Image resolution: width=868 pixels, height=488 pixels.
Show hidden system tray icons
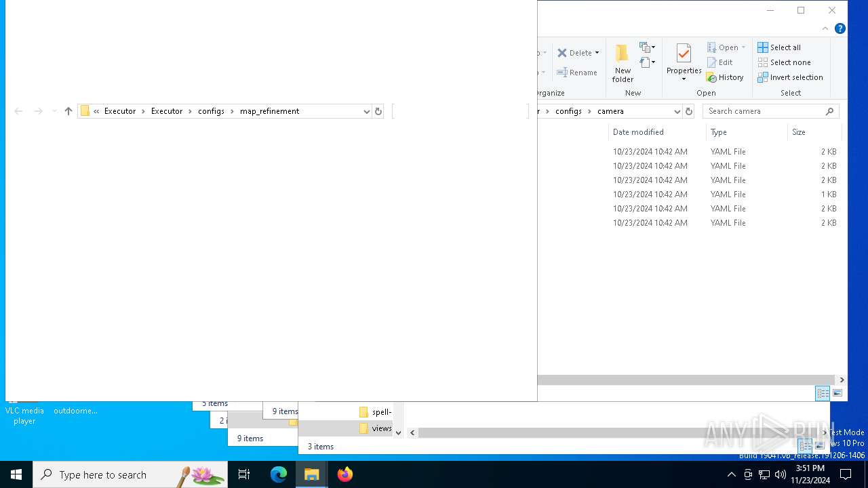click(x=731, y=474)
